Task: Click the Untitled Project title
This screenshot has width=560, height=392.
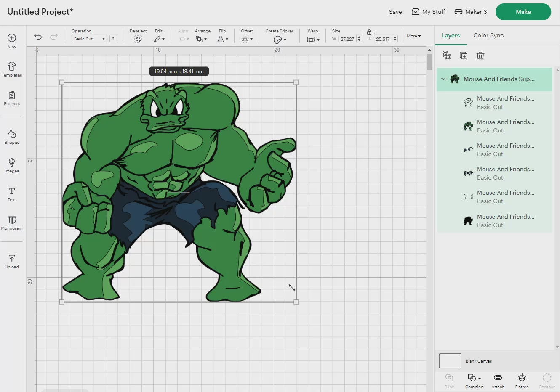Action: pos(40,12)
